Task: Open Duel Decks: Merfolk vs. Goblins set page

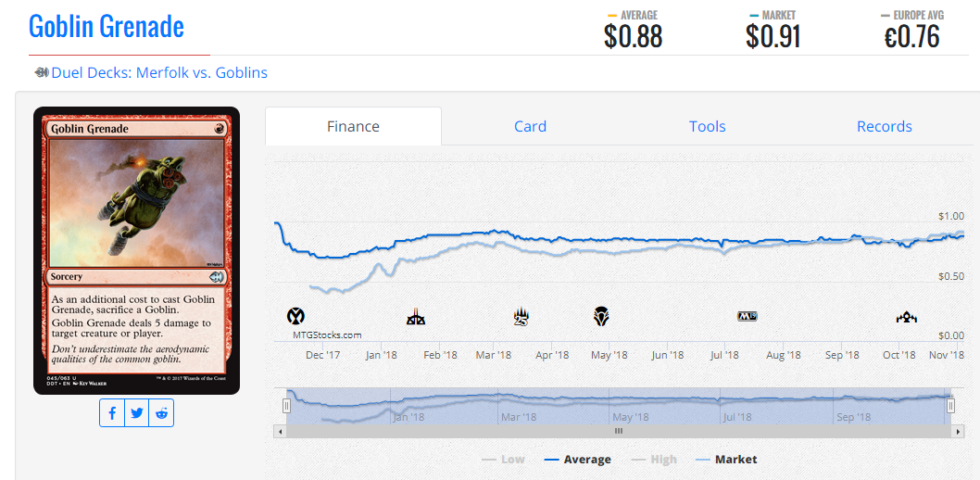Action: (159, 72)
